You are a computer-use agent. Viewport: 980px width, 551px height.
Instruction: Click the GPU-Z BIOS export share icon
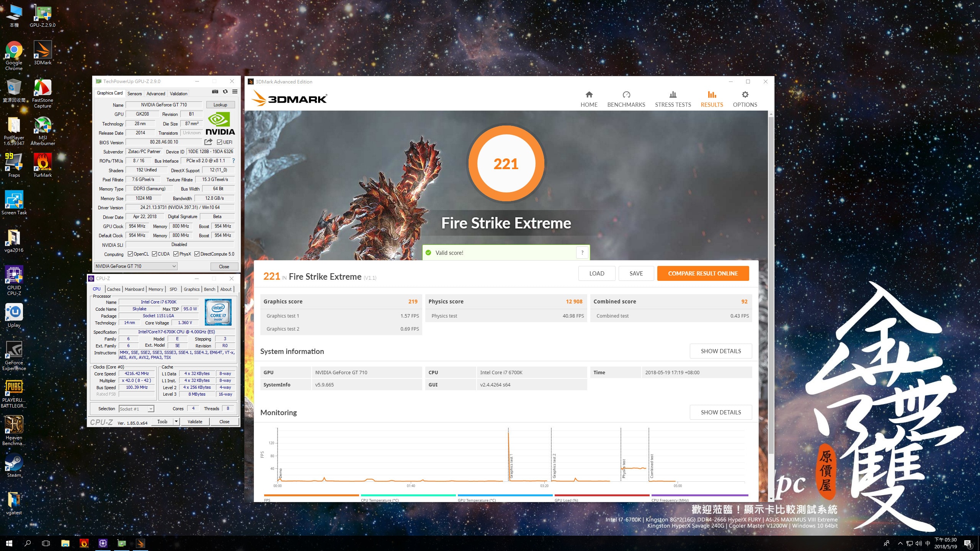(x=208, y=142)
